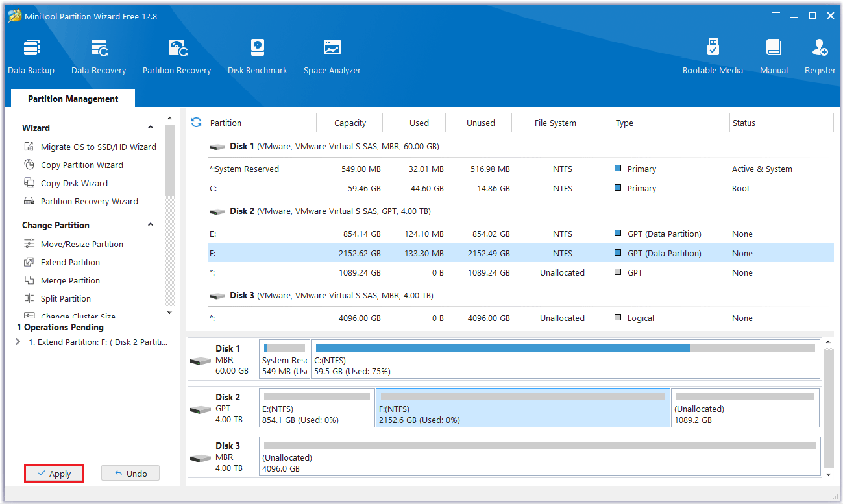Image resolution: width=843 pixels, height=504 pixels.
Task: Select the 1089.2 GB unallocated block
Action: coord(746,408)
